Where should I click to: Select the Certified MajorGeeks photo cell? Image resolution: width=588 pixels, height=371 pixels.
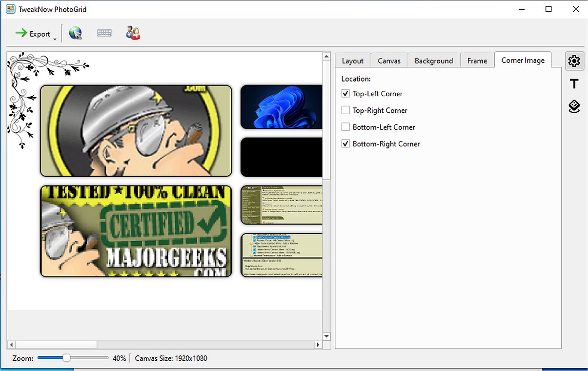pyautogui.click(x=136, y=231)
